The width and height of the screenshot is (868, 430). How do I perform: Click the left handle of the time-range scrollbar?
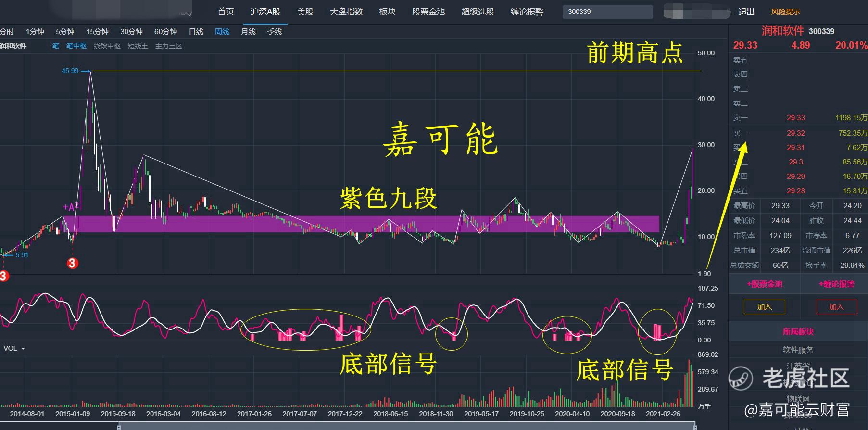coord(119,426)
